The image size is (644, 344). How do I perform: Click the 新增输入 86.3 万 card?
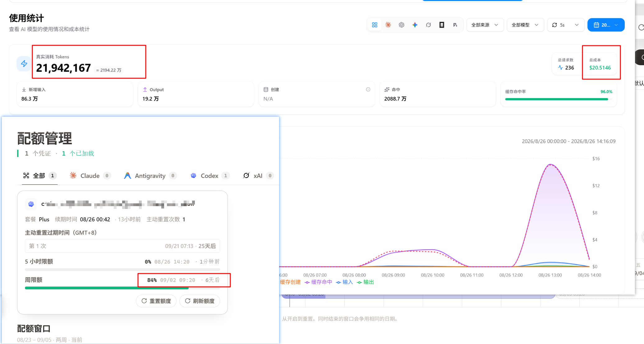point(75,94)
